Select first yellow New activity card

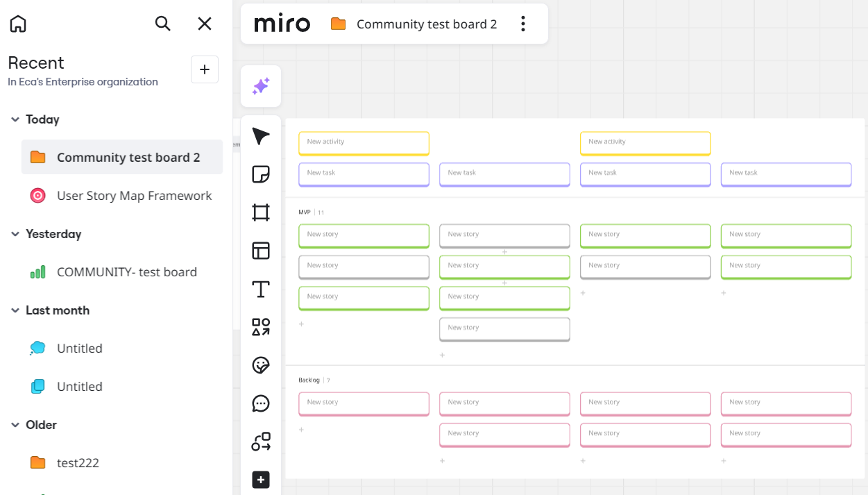(x=364, y=143)
